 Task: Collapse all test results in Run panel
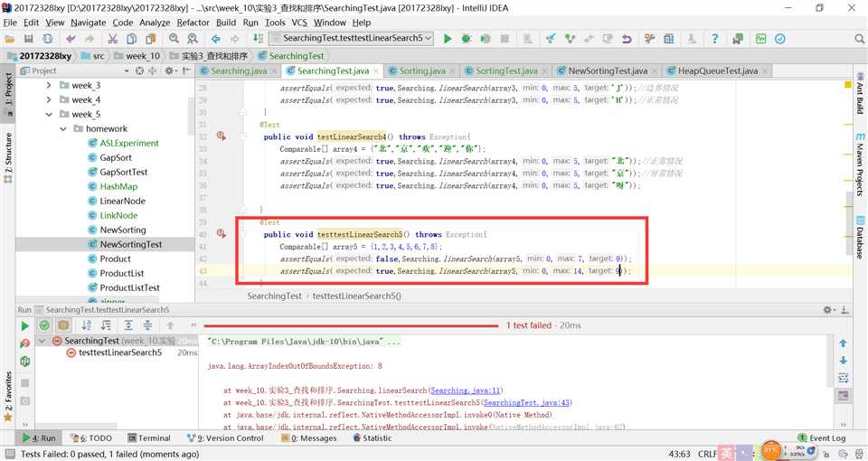tap(147, 325)
